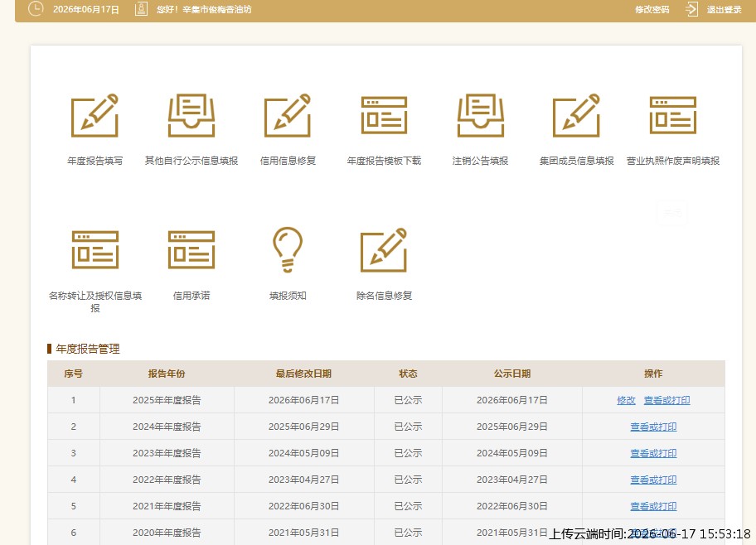Click the 信用信息修复 label text
The height and width of the screenshot is (545, 756).
click(288, 161)
